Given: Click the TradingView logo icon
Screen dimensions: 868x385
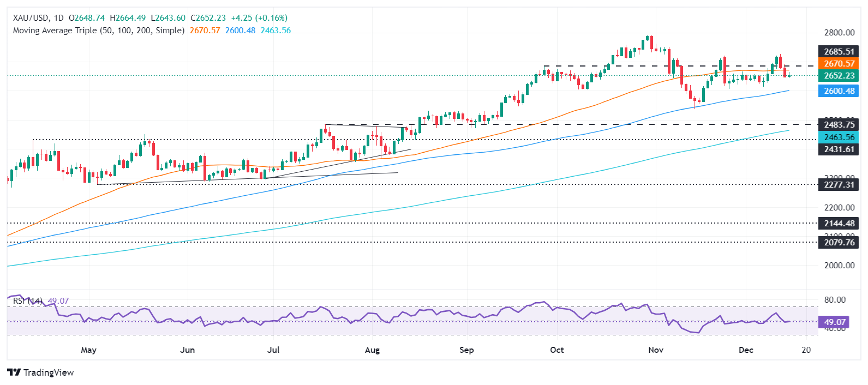Looking at the screenshot, I should (x=14, y=372).
